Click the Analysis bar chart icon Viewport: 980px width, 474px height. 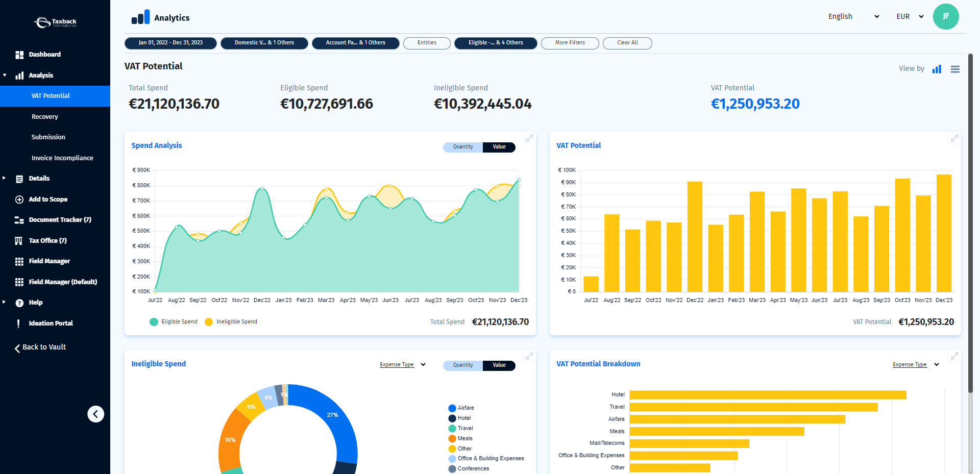(19, 76)
